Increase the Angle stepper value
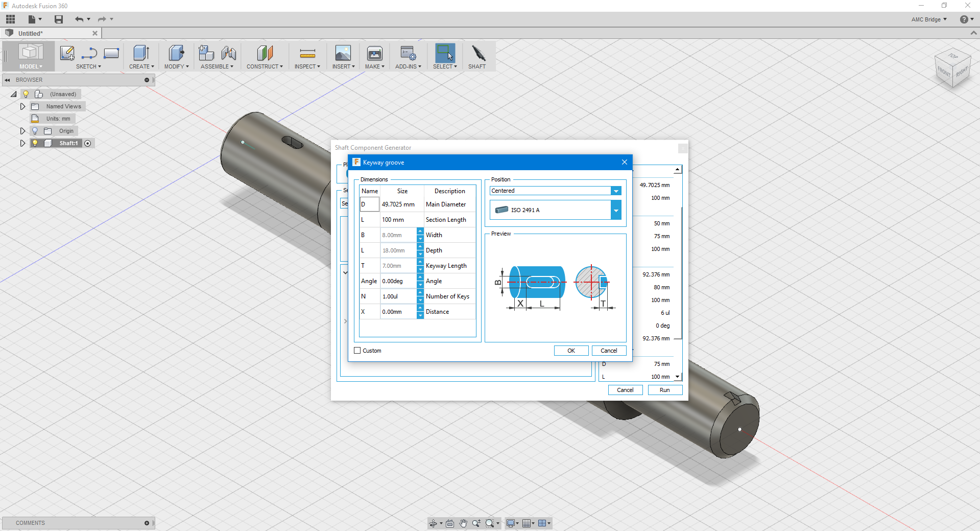 coord(420,278)
